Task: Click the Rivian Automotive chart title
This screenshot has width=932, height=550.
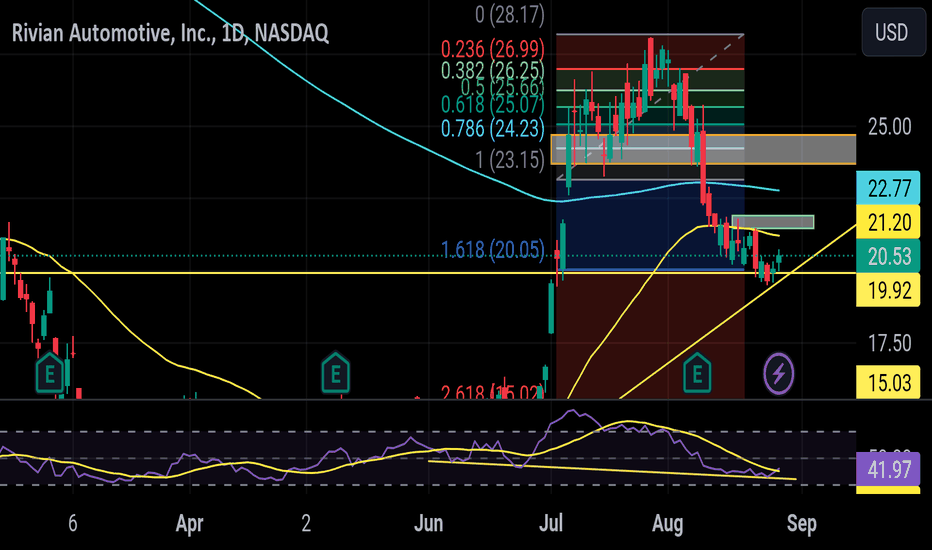Action: pos(170,33)
